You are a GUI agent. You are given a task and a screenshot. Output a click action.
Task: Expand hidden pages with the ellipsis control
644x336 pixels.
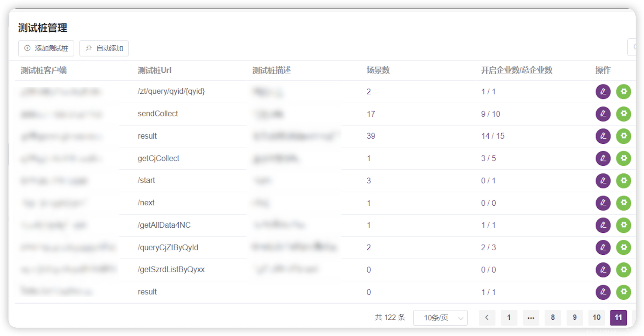tap(531, 318)
